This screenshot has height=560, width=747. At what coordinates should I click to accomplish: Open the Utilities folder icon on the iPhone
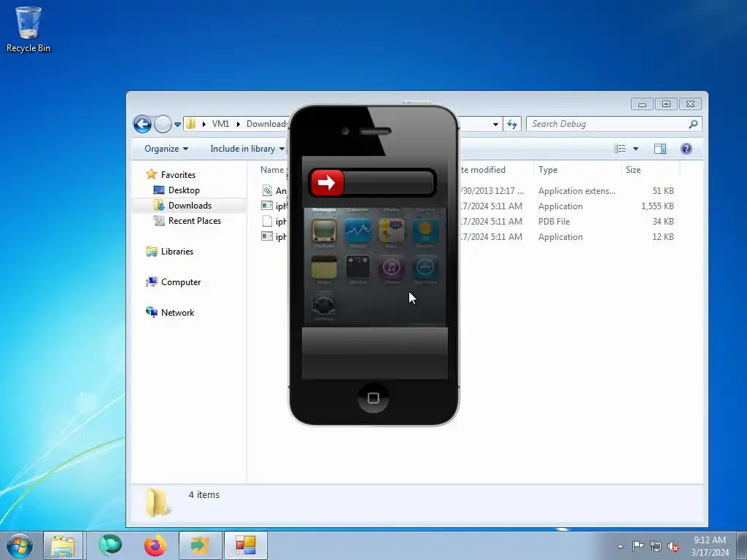(x=357, y=267)
